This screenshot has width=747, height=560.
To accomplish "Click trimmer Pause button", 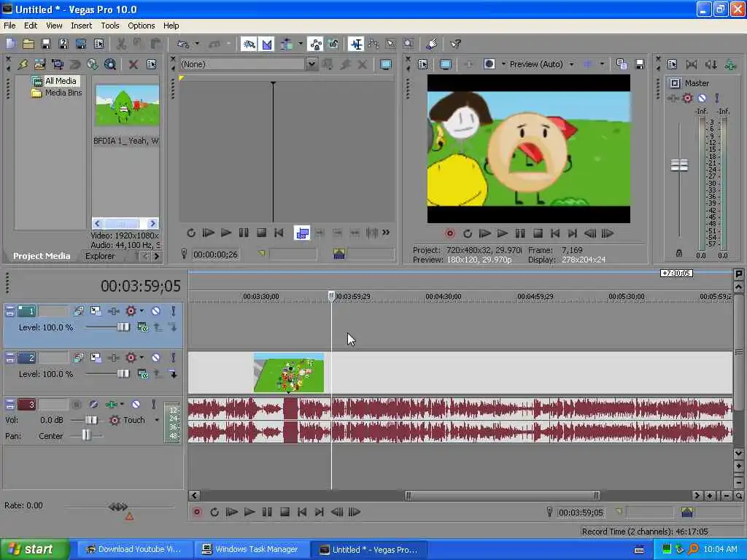I will pos(244,233).
